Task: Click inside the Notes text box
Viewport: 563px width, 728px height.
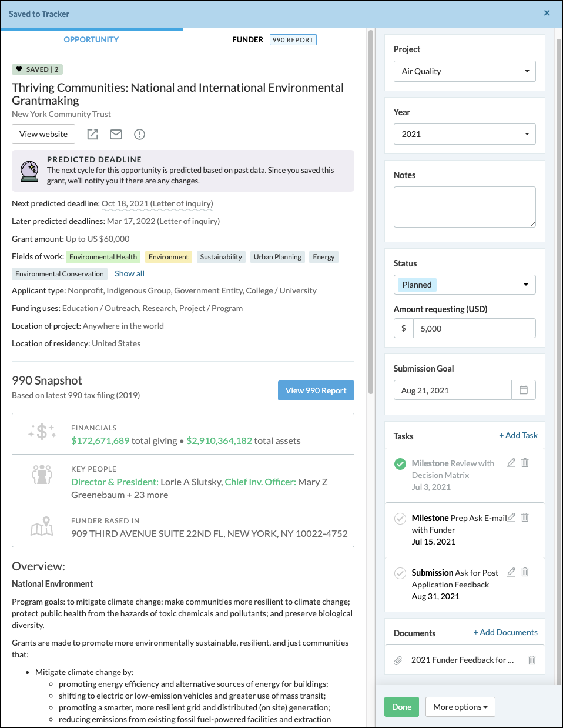Action: coord(464,207)
